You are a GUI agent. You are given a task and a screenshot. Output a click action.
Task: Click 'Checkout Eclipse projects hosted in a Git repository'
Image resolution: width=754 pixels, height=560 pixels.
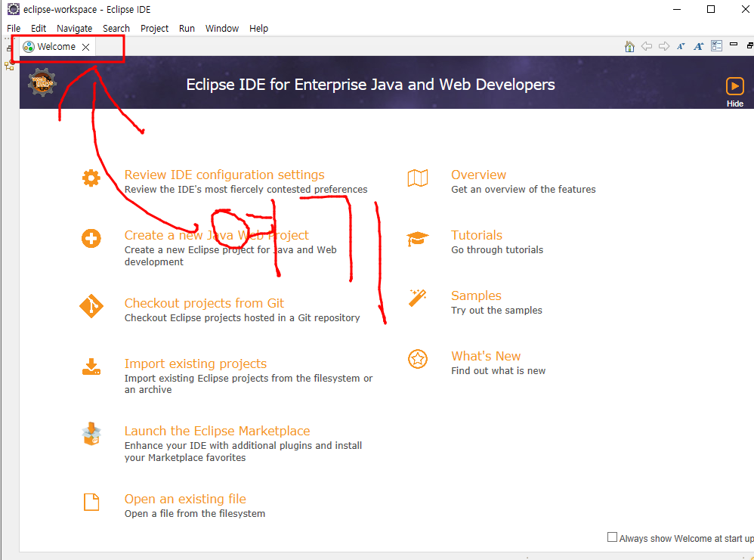tap(242, 318)
